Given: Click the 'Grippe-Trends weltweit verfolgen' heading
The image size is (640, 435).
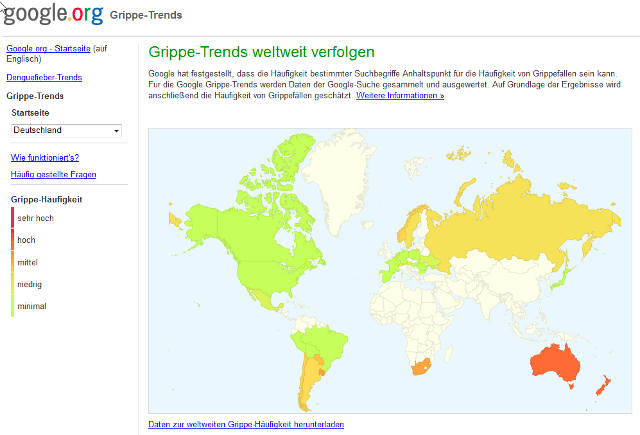Looking at the screenshot, I should click(x=261, y=52).
